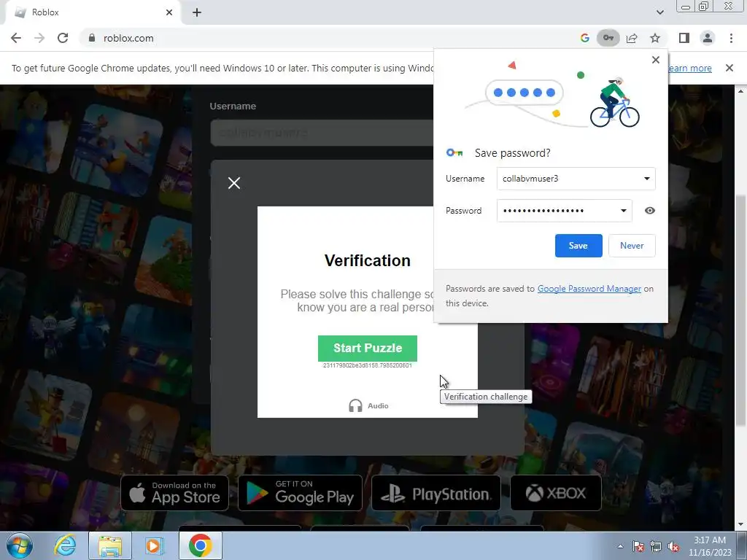Open the tab search chevron
Screen dimensions: 747x560
[659, 12]
